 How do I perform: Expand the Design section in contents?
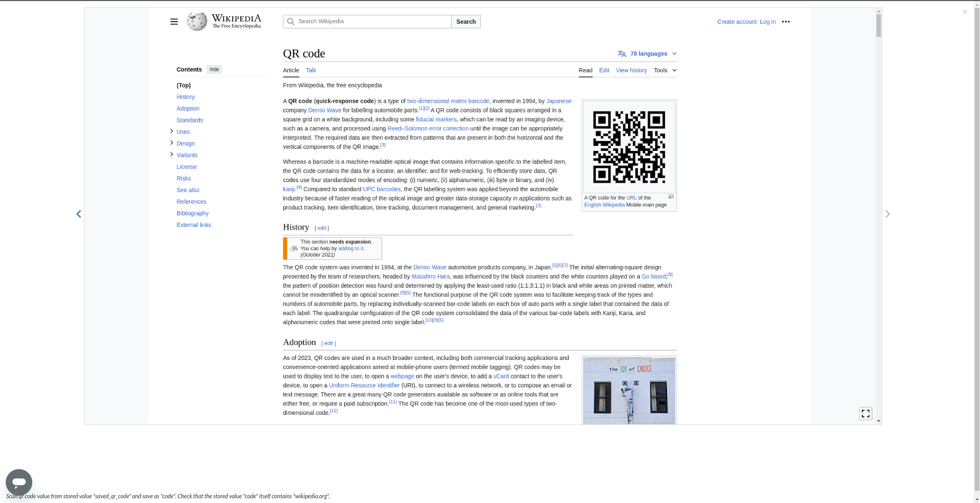[172, 143]
